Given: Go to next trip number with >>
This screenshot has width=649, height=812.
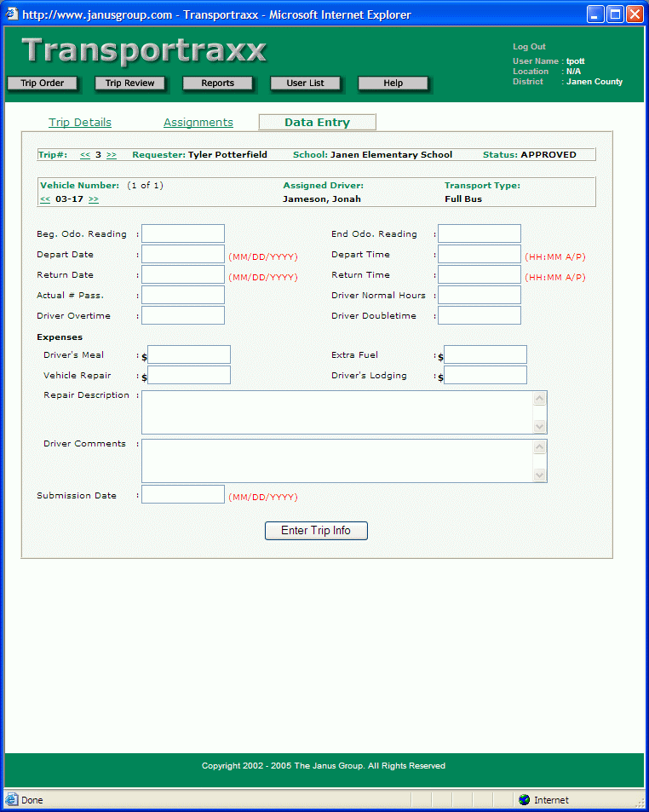Looking at the screenshot, I should click(x=112, y=155).
